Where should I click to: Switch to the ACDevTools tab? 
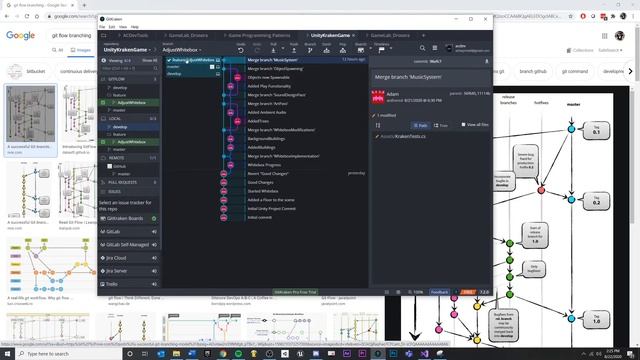pyautogui.click(x=136, y=36)
